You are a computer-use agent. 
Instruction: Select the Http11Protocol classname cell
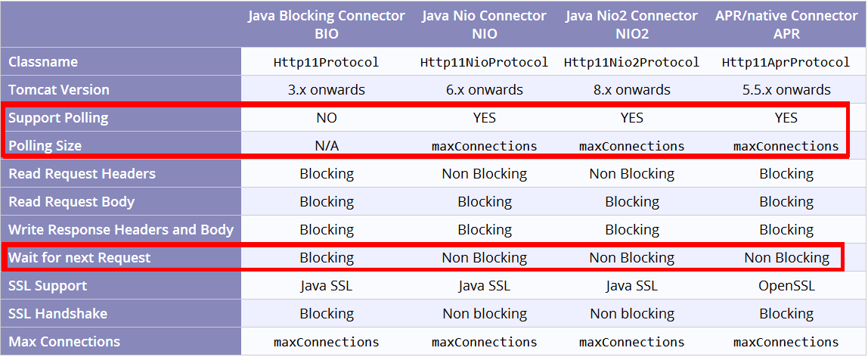tap(326, 62)
